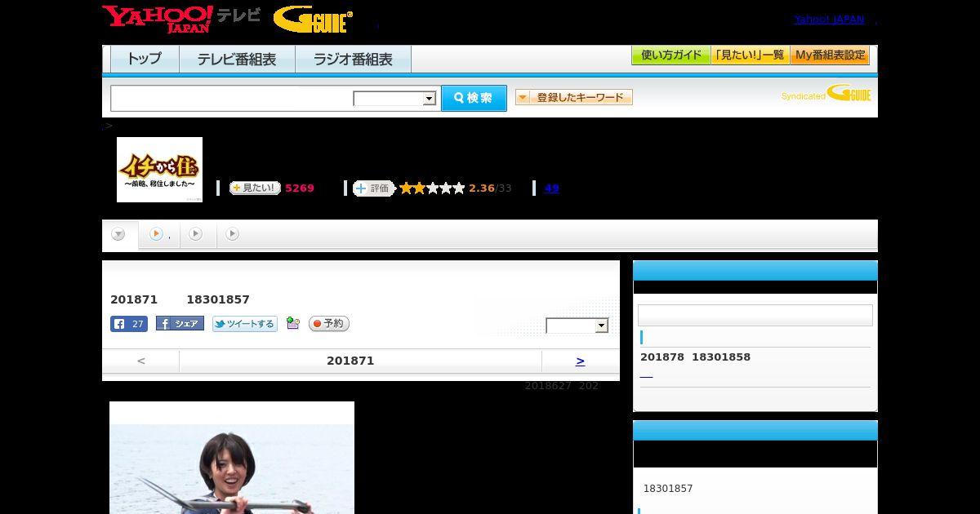
Task: Expand 登録したキーワード dropdown
Action: 574,97
